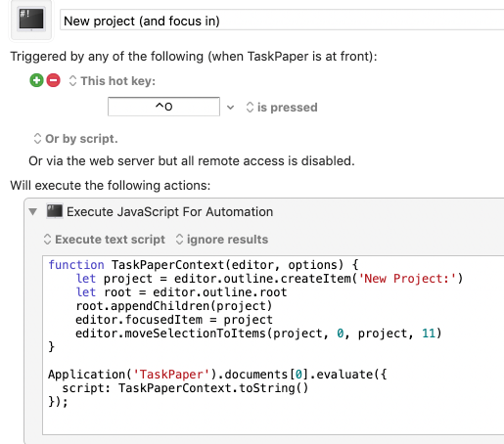Image resolution: width=504 pixels, height=444 pixels.
Task: Click the 'script: TaskPaperContext.toString()' line
Action: (185, 388)
